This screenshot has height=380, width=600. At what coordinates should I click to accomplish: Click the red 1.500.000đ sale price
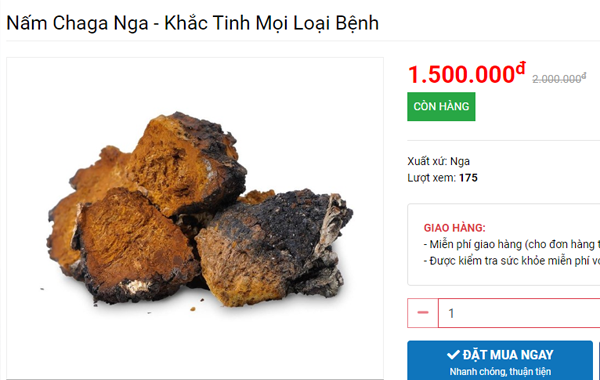[x=467, y=73]
